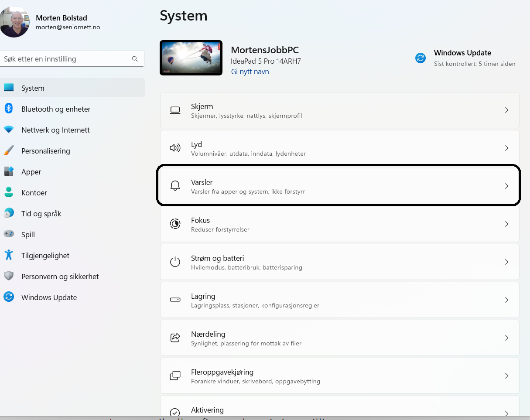Click the Strøm og batteri power icon
Viewport: 530px width, 420px height.
pyautogui.click(x=175, y=262)
